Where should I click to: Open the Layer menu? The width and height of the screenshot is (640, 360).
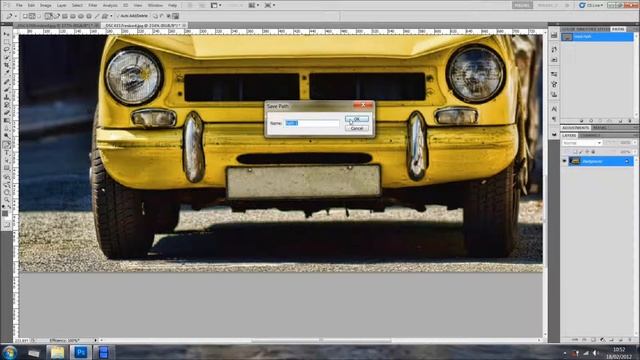62,5
